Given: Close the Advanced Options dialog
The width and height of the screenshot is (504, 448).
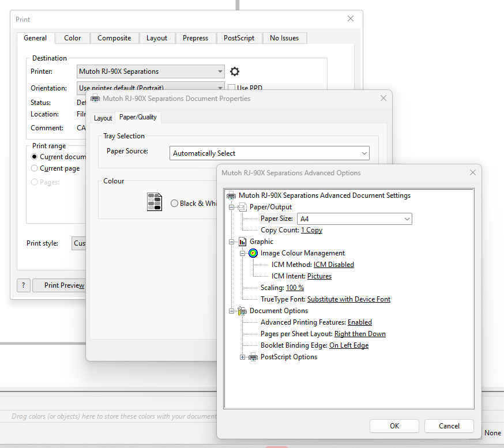Looking at the screenshot, I should 472,172.
